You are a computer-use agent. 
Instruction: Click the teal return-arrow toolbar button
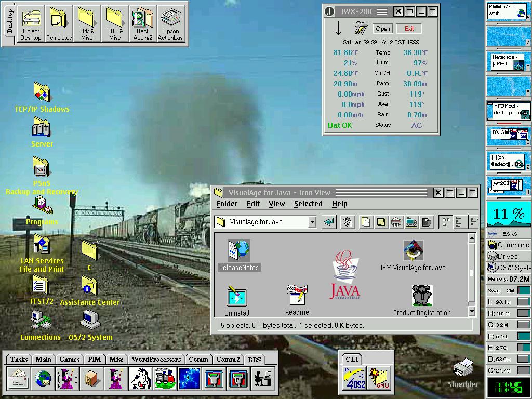coord(329,222)
